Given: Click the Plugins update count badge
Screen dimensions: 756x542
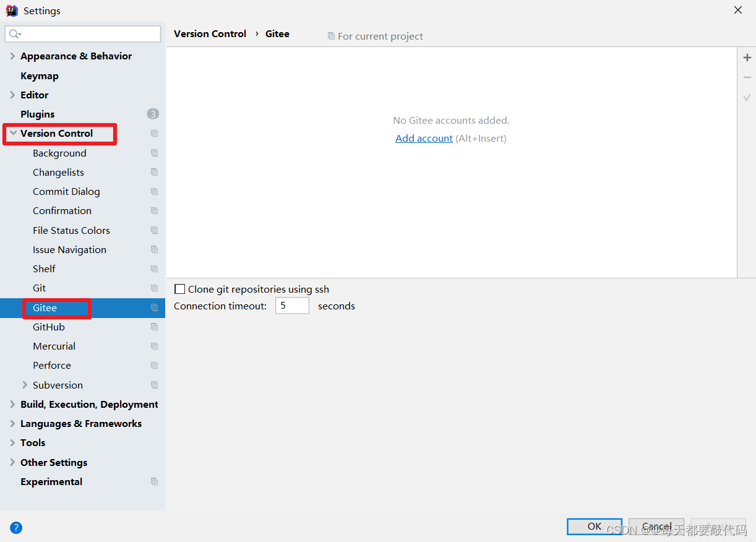Looking at the screenshot, I should click(x=153, y=114).
